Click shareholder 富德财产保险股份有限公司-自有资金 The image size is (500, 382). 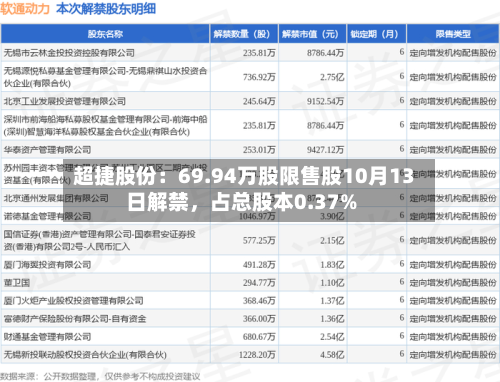tap(75, 319)
